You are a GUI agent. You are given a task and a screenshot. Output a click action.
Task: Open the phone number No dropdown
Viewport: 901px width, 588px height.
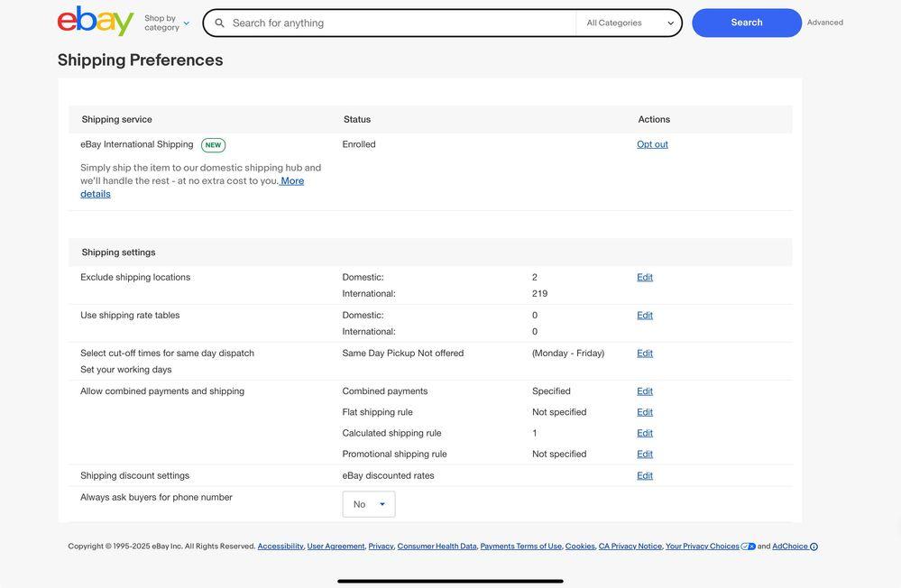pyautogui.click(x=369, y=504)
